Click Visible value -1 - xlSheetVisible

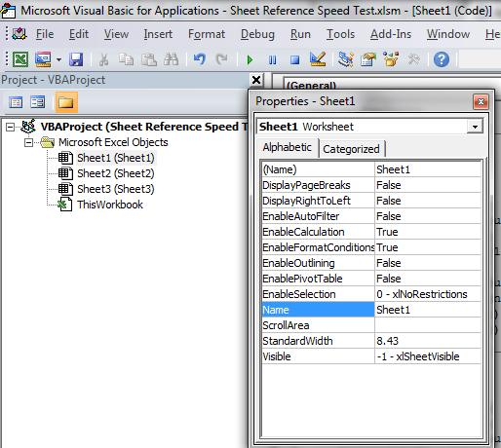(428, 356)
